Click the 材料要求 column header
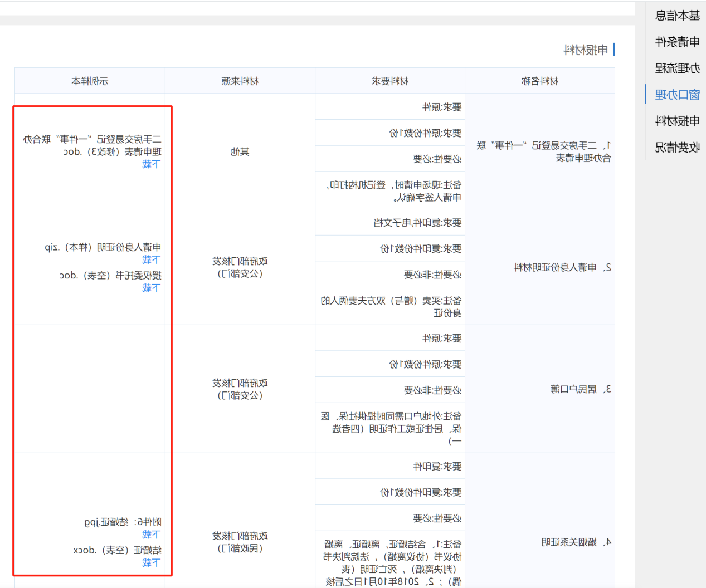706x588 pixels. pos(390,81)
